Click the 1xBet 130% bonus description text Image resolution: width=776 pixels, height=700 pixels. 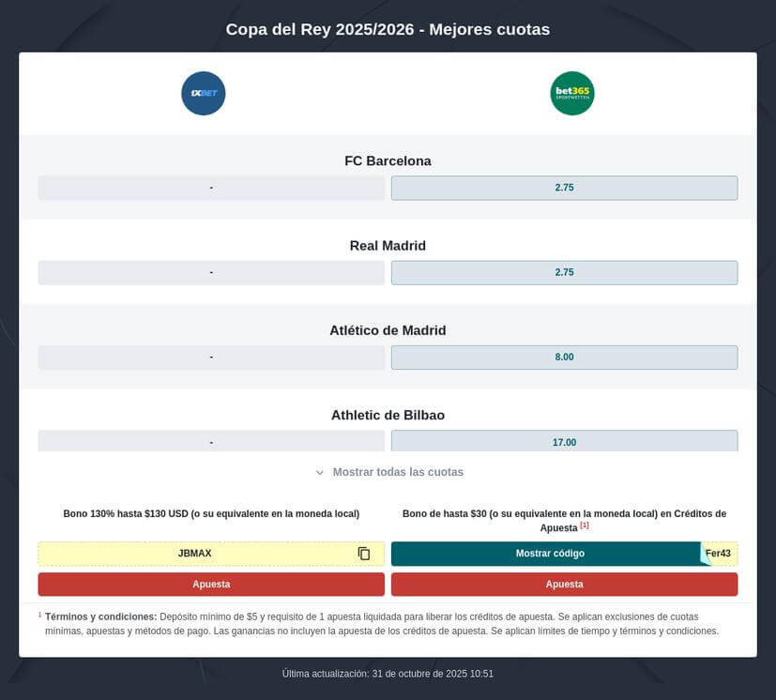click(x=211, y=513)
